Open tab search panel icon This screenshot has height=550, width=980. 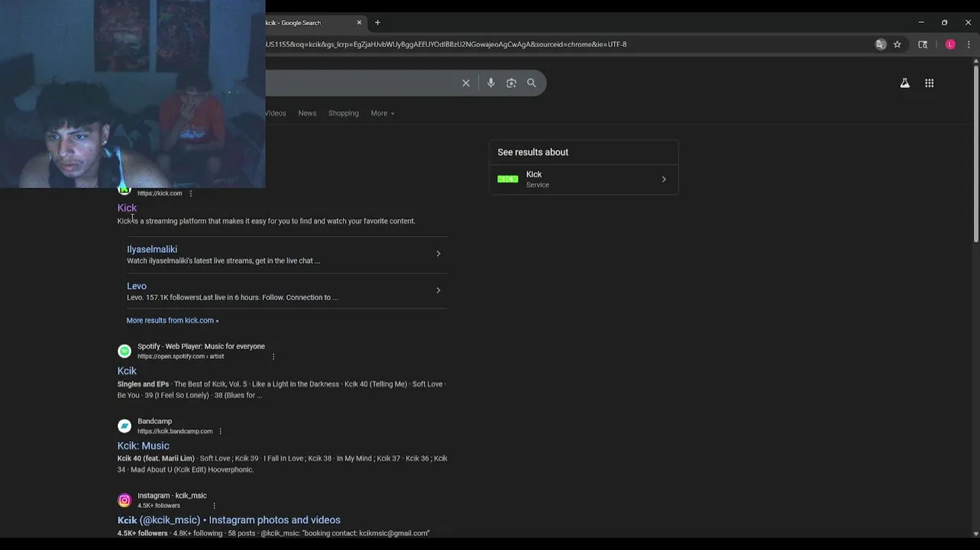(x=923, y=44)
